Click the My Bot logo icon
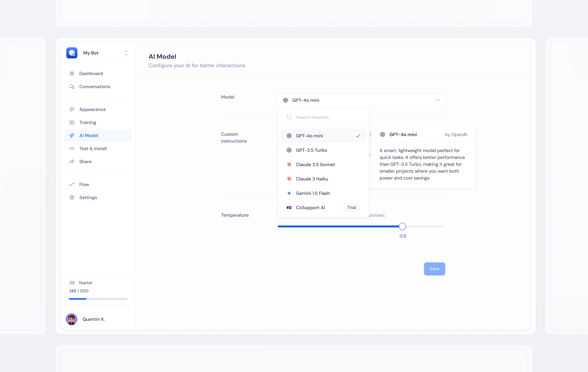 click(72, 53)
